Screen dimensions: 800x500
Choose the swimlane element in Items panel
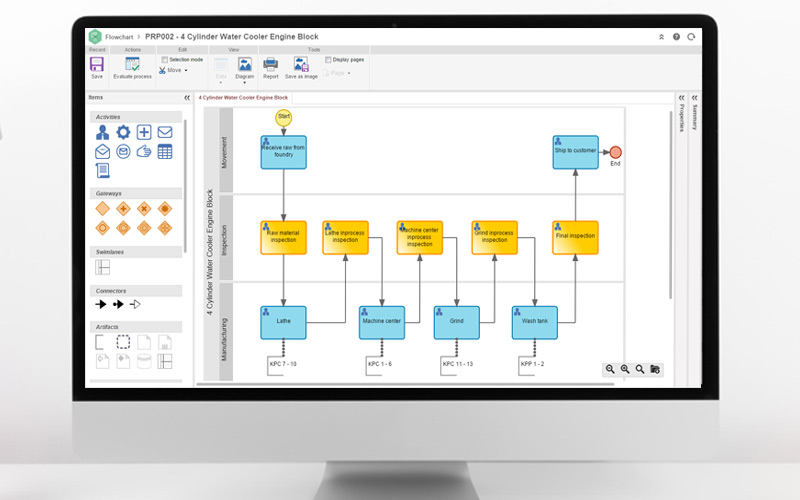click(x=102, y=267)
